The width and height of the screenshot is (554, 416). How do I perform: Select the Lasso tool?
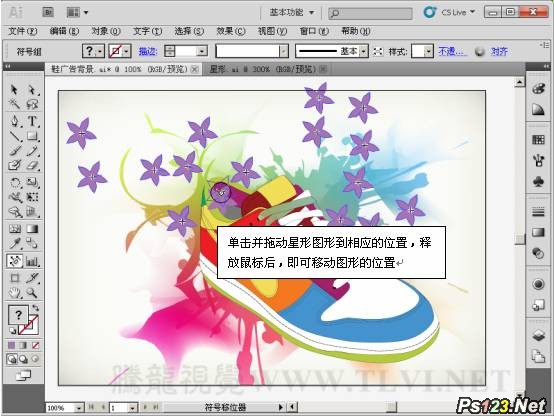(x=32, y=104)
